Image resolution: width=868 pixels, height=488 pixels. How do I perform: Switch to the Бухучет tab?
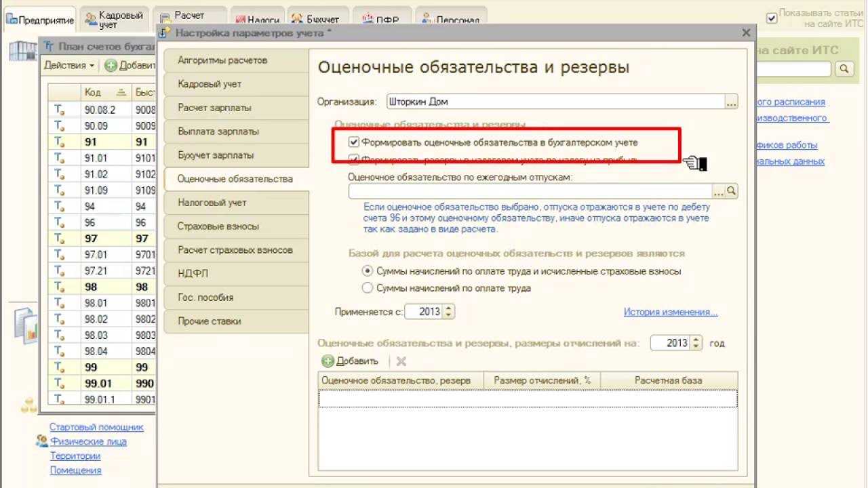(x=317, y=20)
